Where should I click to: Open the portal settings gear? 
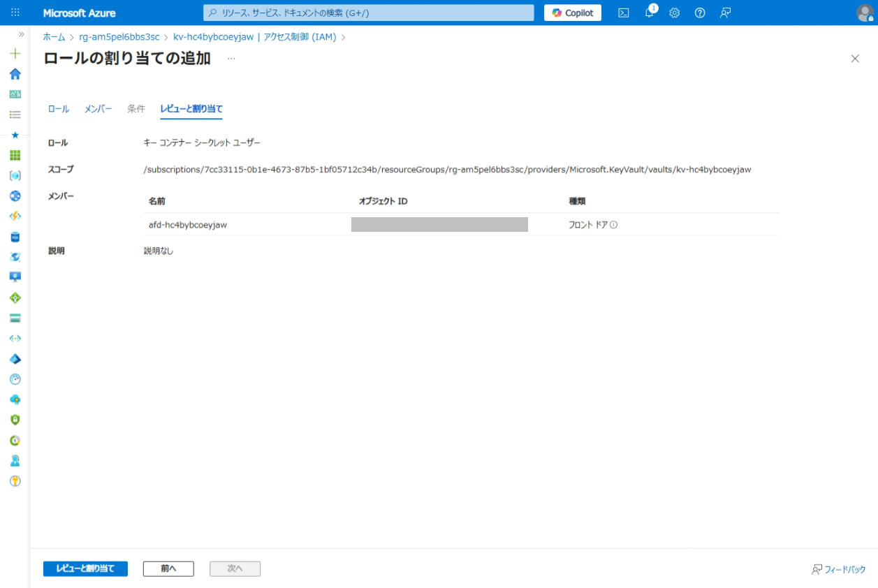point(674,13)
